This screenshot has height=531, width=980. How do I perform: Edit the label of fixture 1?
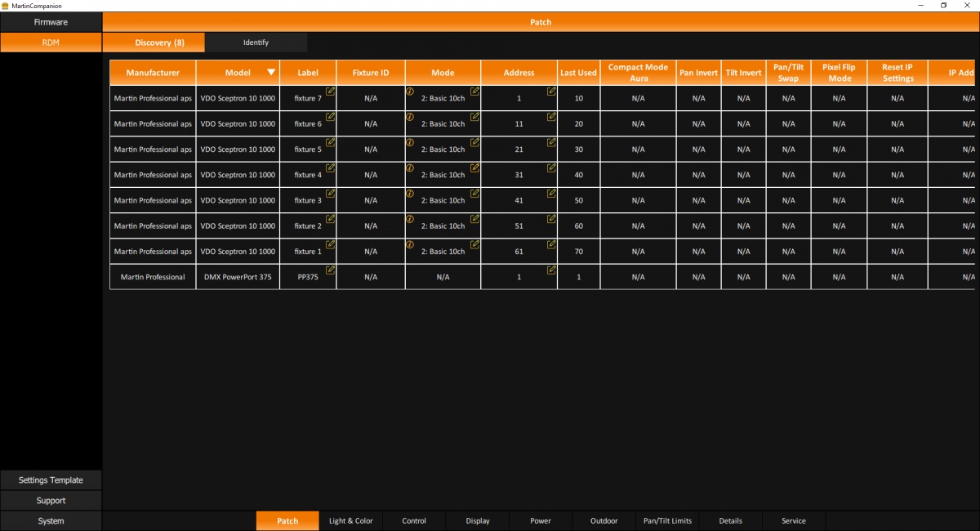(331, 244)
